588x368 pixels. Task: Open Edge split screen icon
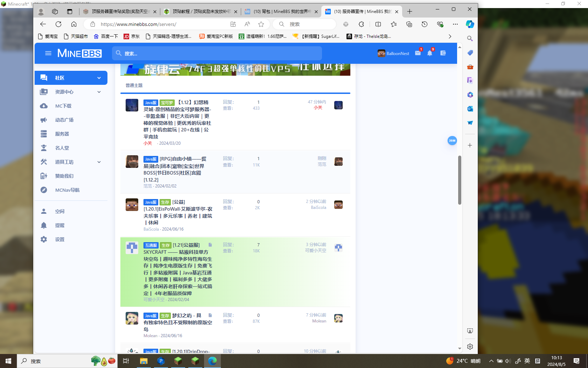(378, 24)
